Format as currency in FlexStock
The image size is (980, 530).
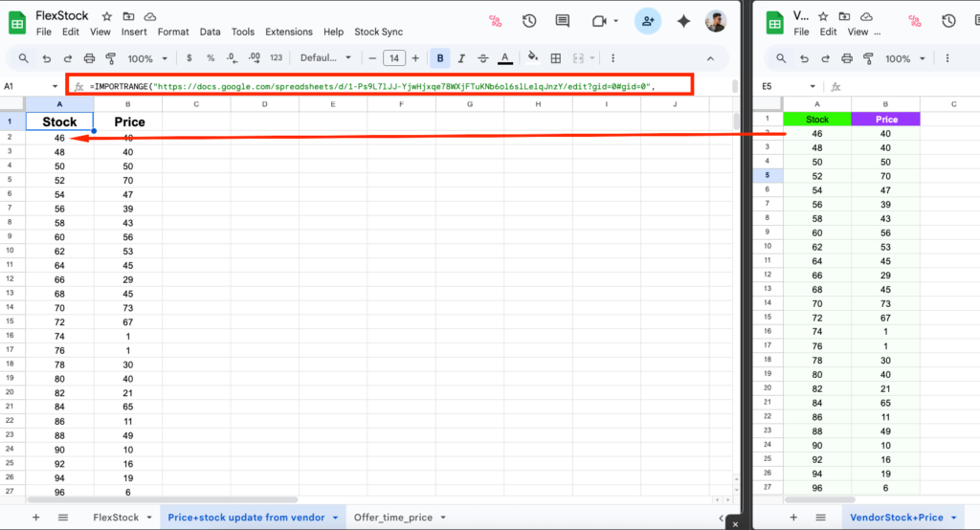[x=189, y=58]
